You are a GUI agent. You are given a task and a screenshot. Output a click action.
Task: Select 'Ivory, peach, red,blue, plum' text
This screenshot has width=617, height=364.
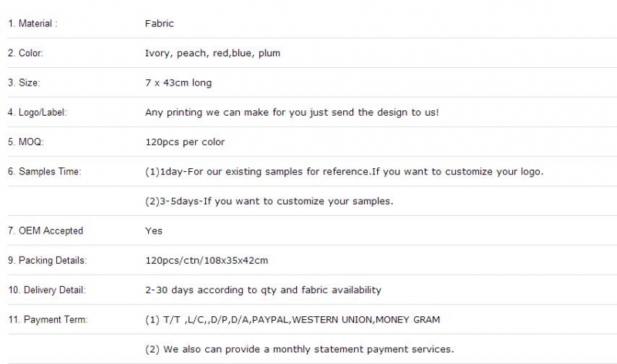coord(213,53)
